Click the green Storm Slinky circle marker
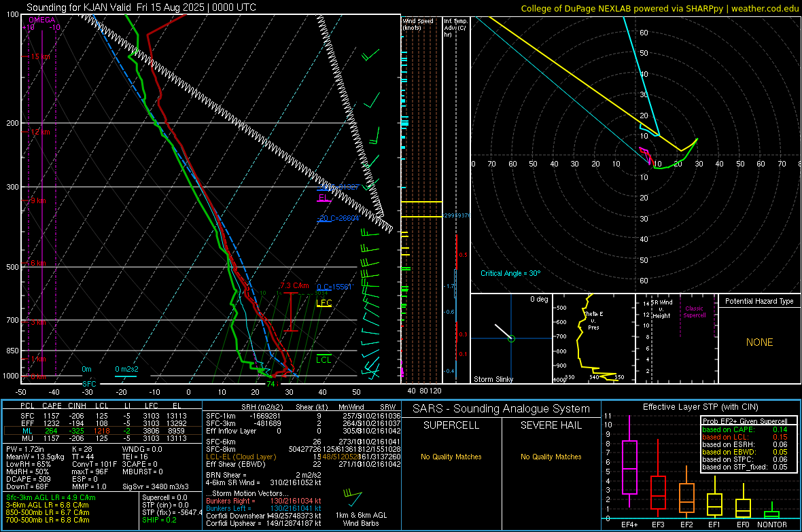The width and height of the screenshot is (802, 532). 511,338
